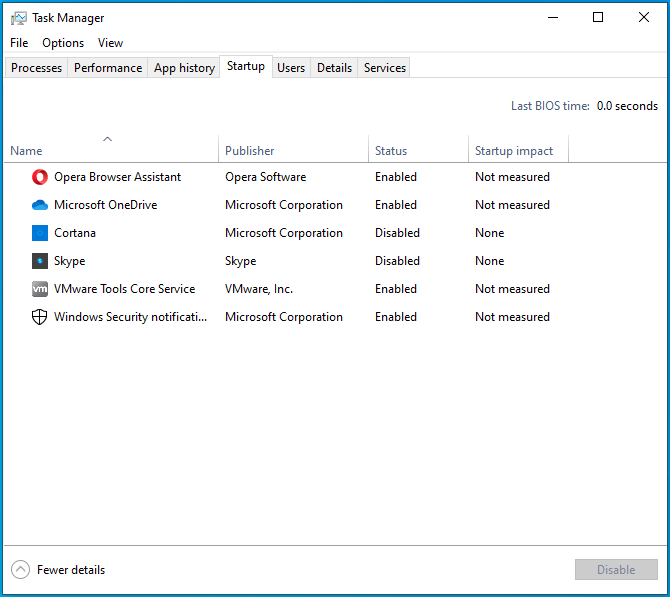Image resolution: width=670 pixels, height=597 pixels.
Task: Click the Task Manager title bar icon
Action: pos(18,18)
